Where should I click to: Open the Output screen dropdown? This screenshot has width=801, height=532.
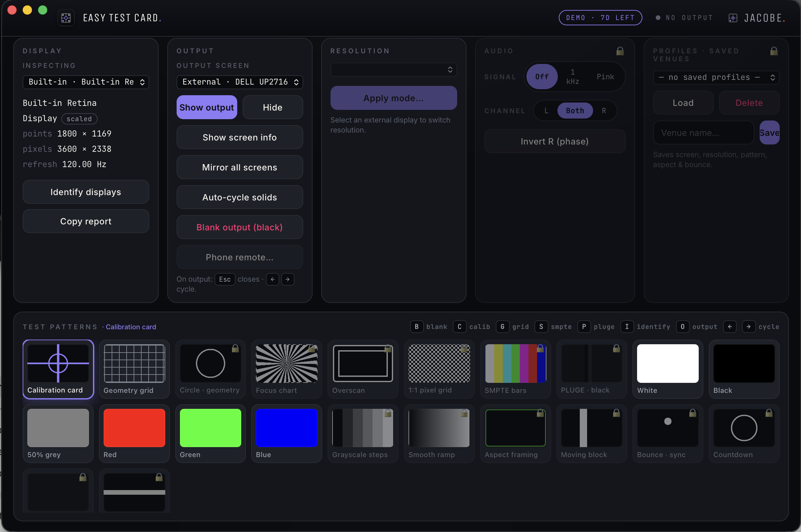point(239,82)
